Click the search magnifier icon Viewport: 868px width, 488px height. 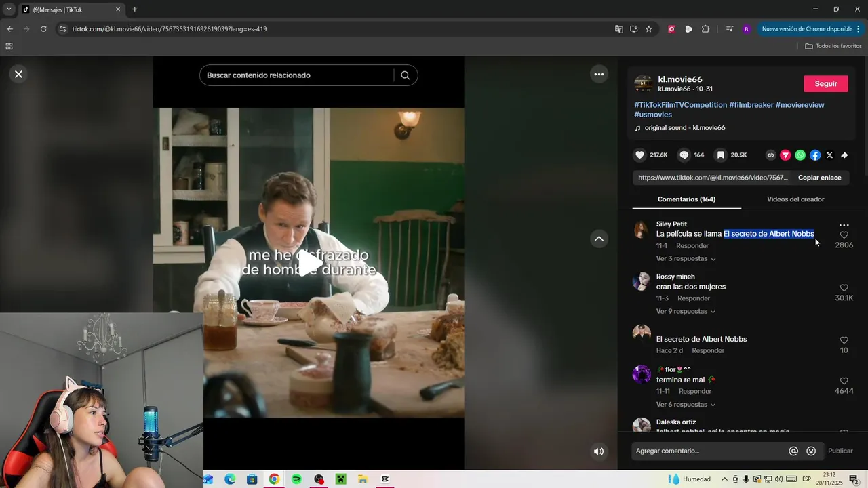point(405,75)
